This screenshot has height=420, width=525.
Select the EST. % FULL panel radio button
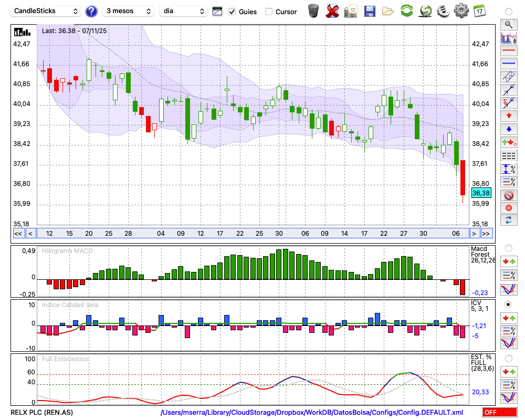509,359
